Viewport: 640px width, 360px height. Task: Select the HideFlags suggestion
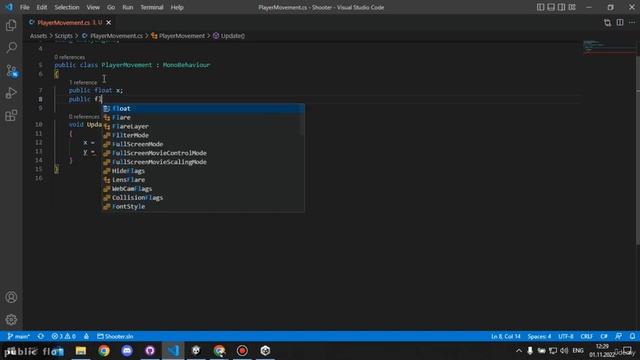[203, 171]
